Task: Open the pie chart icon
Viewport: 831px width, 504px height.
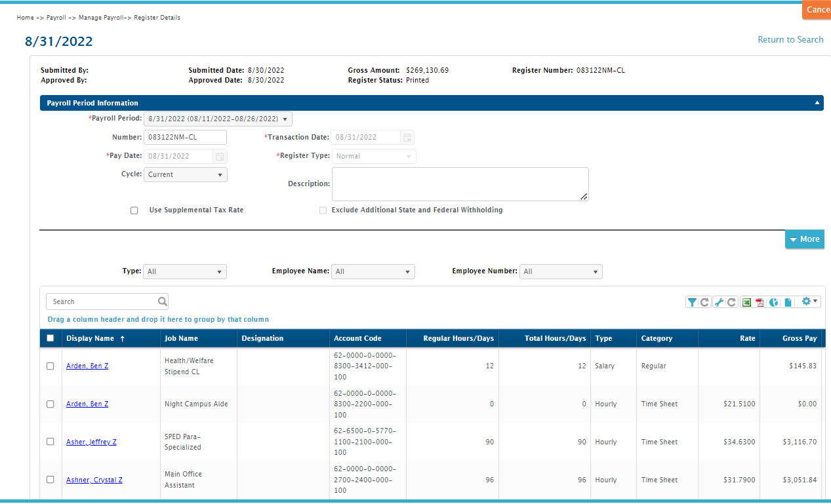Action: click(774, 302)
